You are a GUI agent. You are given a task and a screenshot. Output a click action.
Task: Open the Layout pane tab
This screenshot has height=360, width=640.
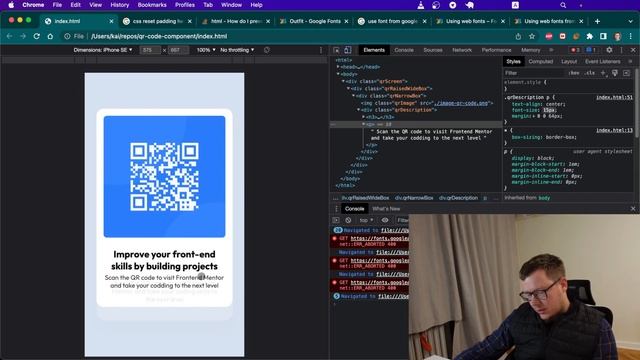click(x=569, y=62)
